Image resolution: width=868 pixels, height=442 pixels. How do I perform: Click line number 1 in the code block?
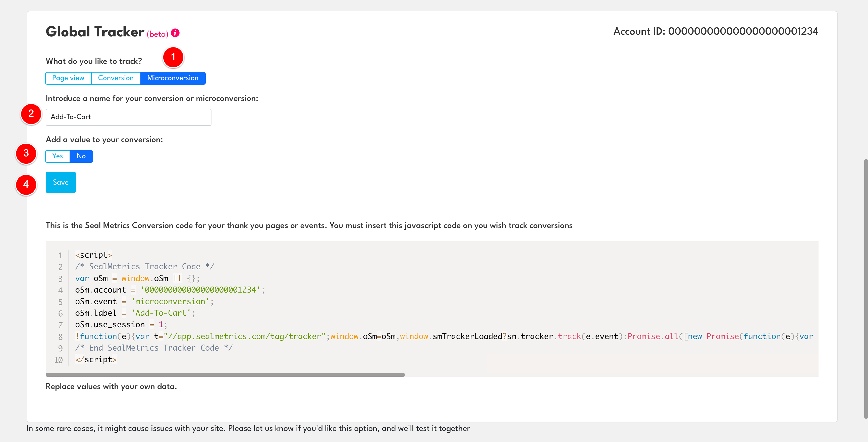pyautogui.click(x=60, y=255)
